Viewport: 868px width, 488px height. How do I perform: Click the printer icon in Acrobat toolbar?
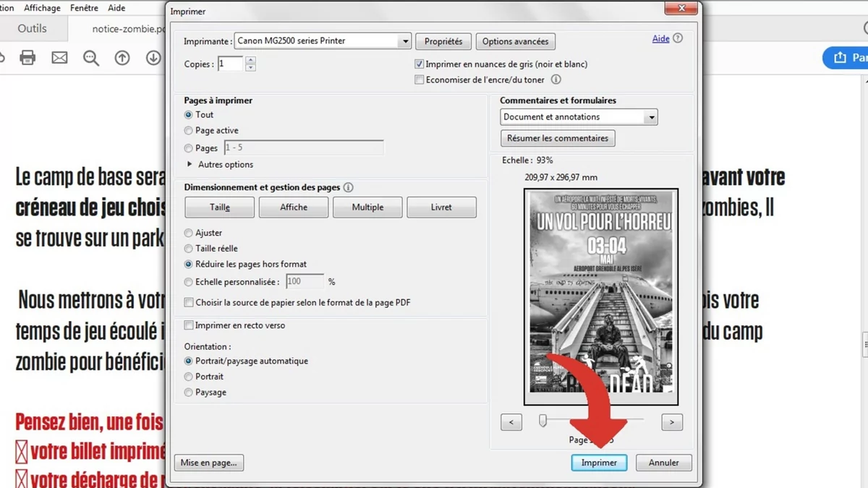point(27,58)
